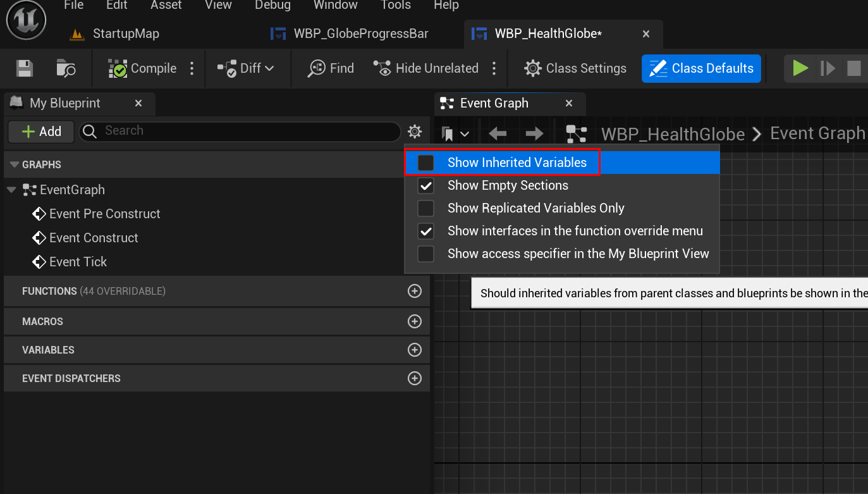This screenshot has height=494, width=868.
Task: Uncheck Show Empty Sections
Action: [x=426, y=185]
